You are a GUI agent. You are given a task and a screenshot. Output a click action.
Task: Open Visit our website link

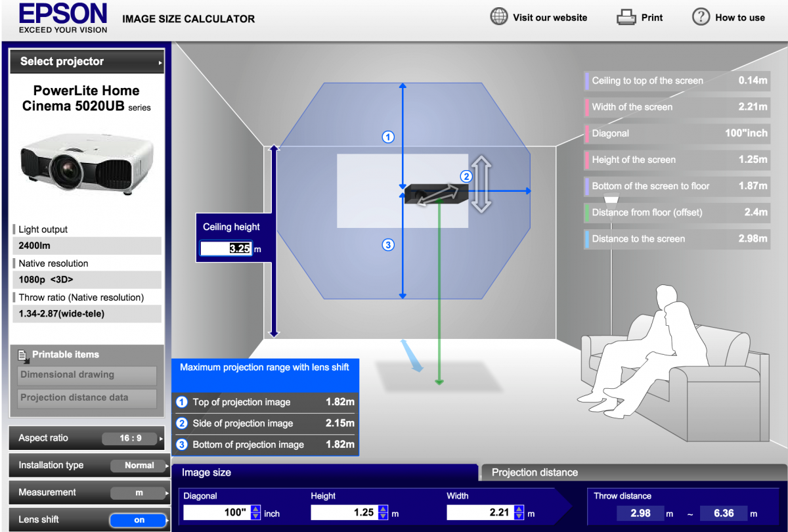tap(550, 18)
